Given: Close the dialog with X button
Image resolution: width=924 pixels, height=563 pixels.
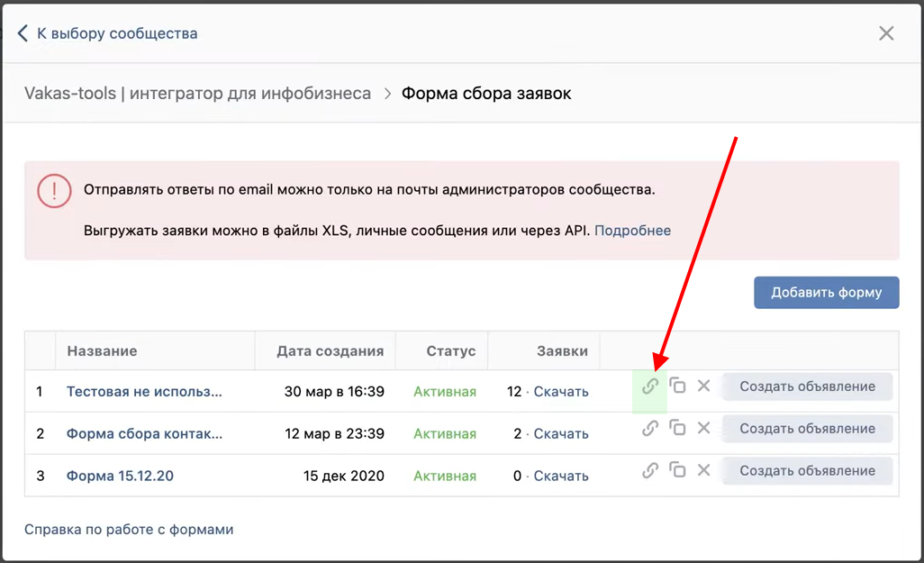Looking at the screenshot, I should point(886,33).
